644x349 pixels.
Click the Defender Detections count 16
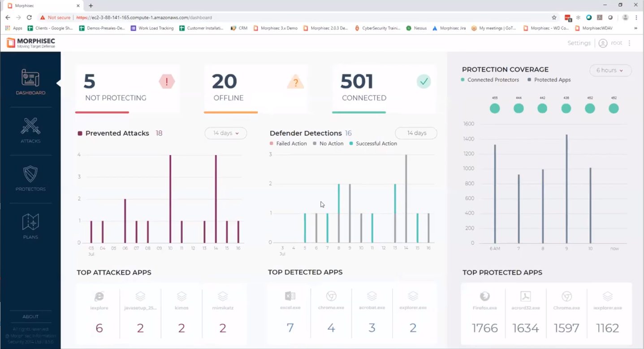[x=348, y=133]
